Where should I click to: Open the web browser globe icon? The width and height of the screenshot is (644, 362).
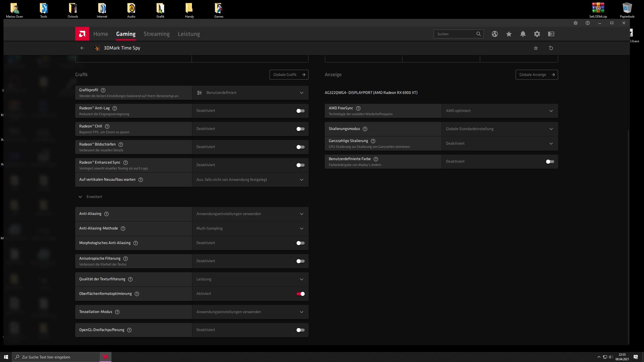[495, 34]
